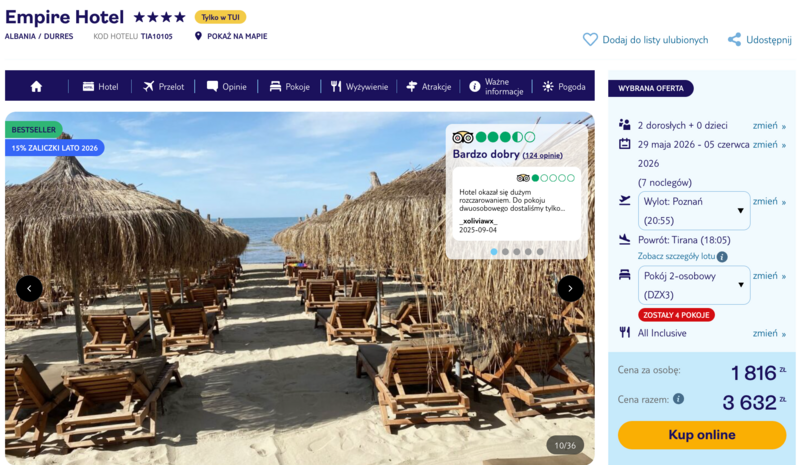The height and width of the screenshot is (465, 800).
Task: Click the share icon beside Udostępnij
Action: [x=734, y=40]
